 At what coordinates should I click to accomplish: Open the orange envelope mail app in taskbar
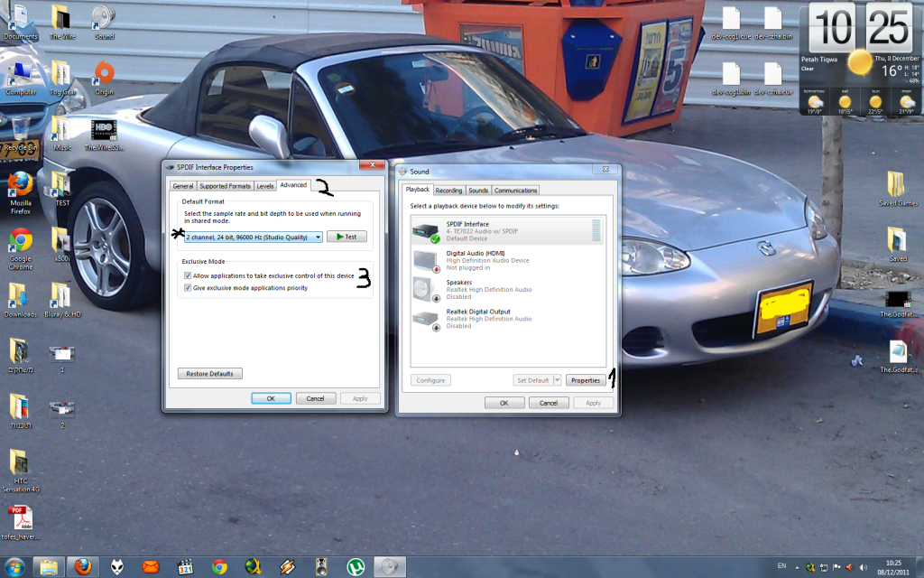pos(151,567)
